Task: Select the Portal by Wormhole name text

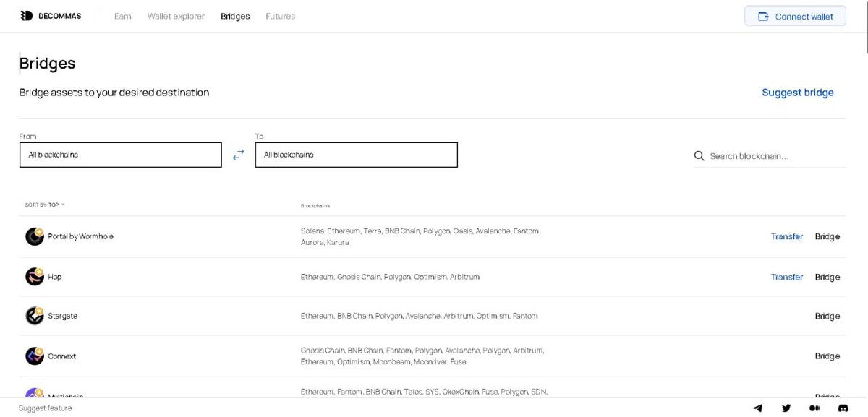Action: [x=80, y=236]
